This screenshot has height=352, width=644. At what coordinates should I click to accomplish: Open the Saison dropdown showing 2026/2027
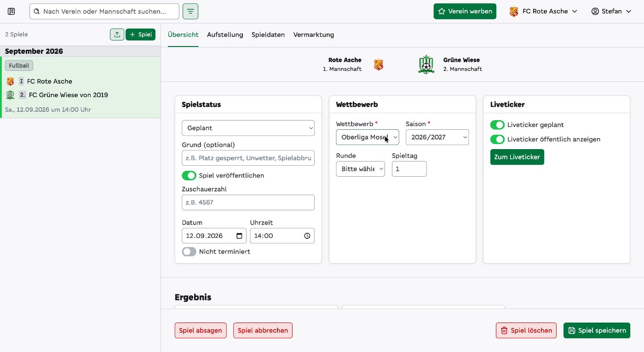tap(437, 137)
